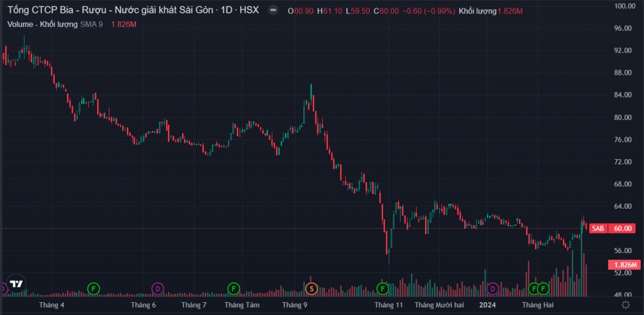This screenshot has height=315, width=644.
Task: Click the header Khối lượng 1.826M value
Action: point(491,11)
